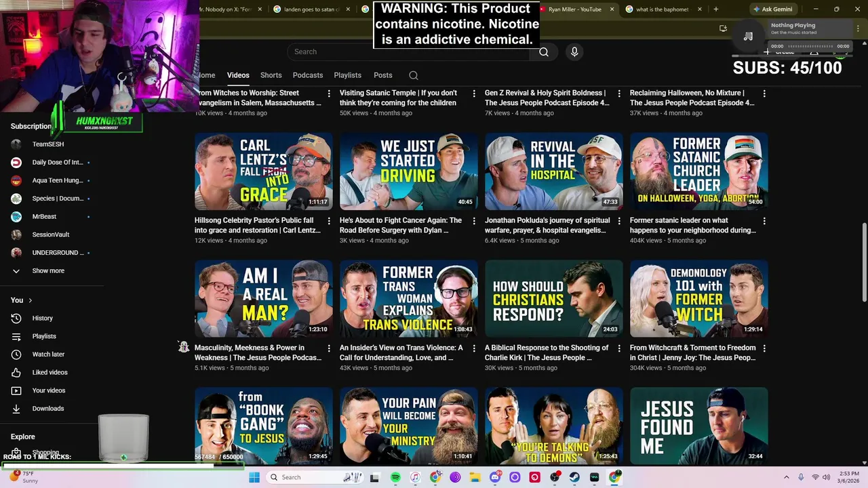Open UNDERGROUND subscription channel
This screenshot has width=868, height=488.
click(57, 253)
